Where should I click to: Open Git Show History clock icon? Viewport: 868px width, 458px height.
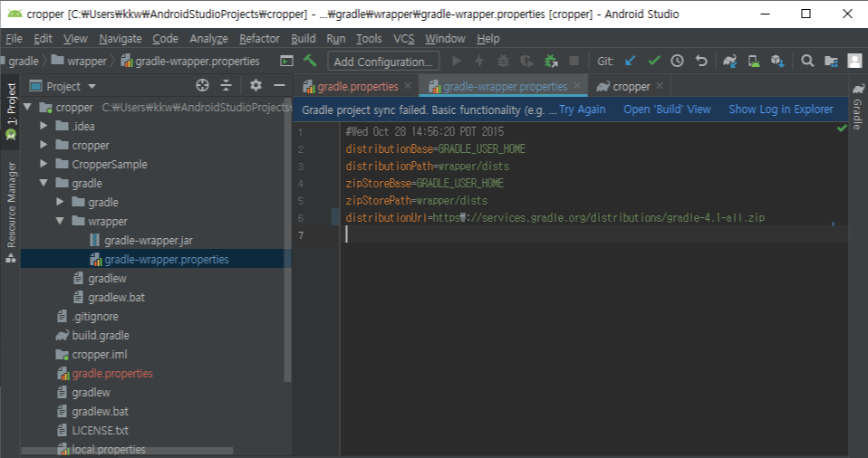677,61
